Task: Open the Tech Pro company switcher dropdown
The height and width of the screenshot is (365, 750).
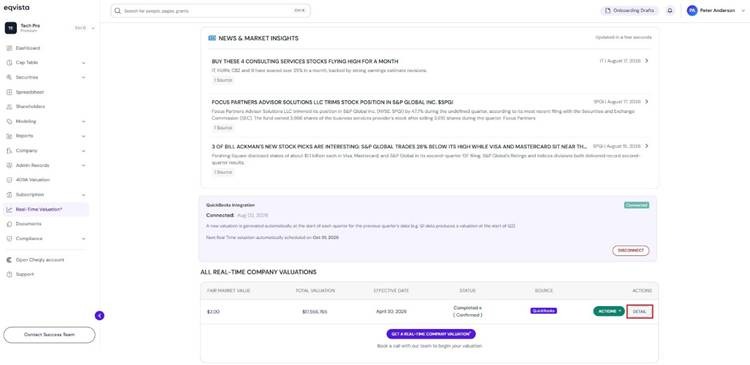Action: [93, 28]
